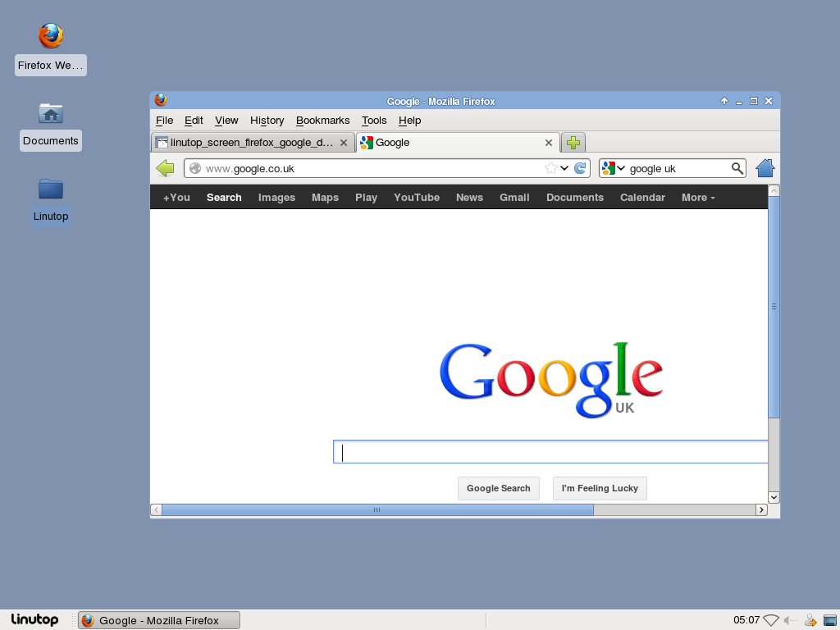The height and width of the screenshot is (630, 840).
Task: Open the URL history dropdown arrow
Action: [564, 168]
